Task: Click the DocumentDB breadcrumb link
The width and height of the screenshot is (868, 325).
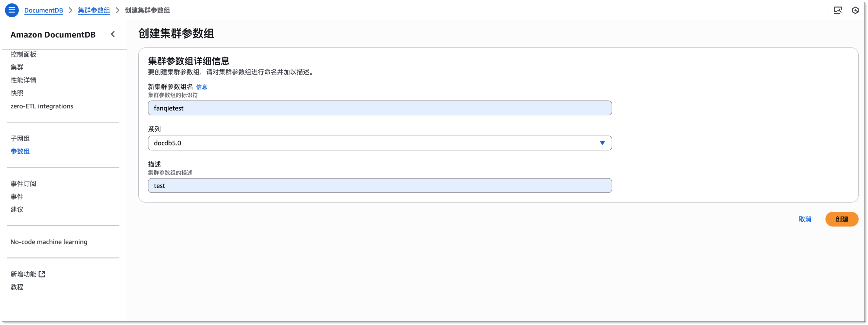Action: point(43,10)
